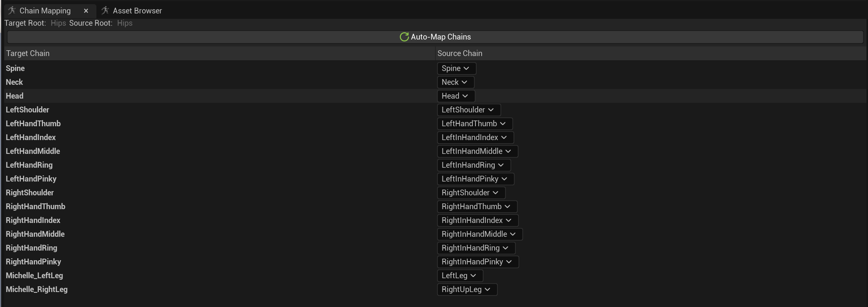Viewport: 868px width, 307px height.
Task: Open the RightInHandMiddle source chain dropdown
Action: click(480, 234)
